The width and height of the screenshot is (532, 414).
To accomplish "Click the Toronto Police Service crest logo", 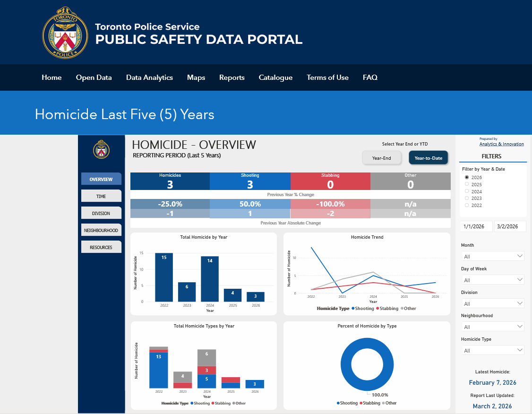I will pos(65,33).
